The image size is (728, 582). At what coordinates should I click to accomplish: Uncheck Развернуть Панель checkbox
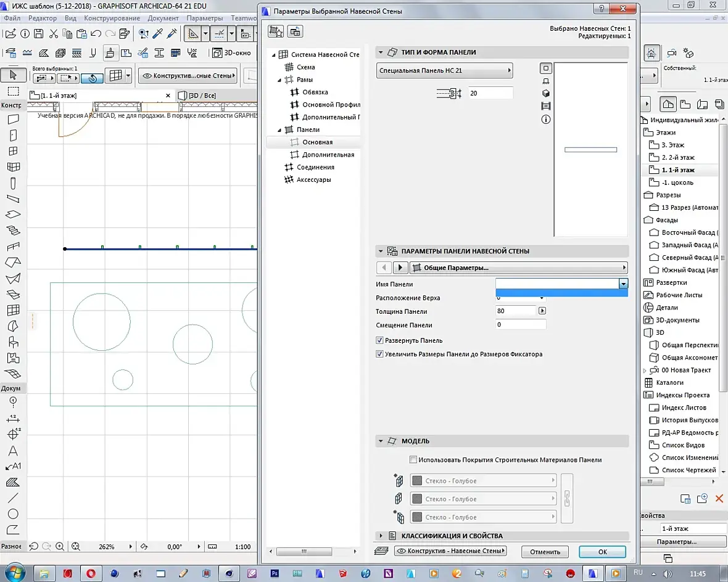[x=380, y=340]
